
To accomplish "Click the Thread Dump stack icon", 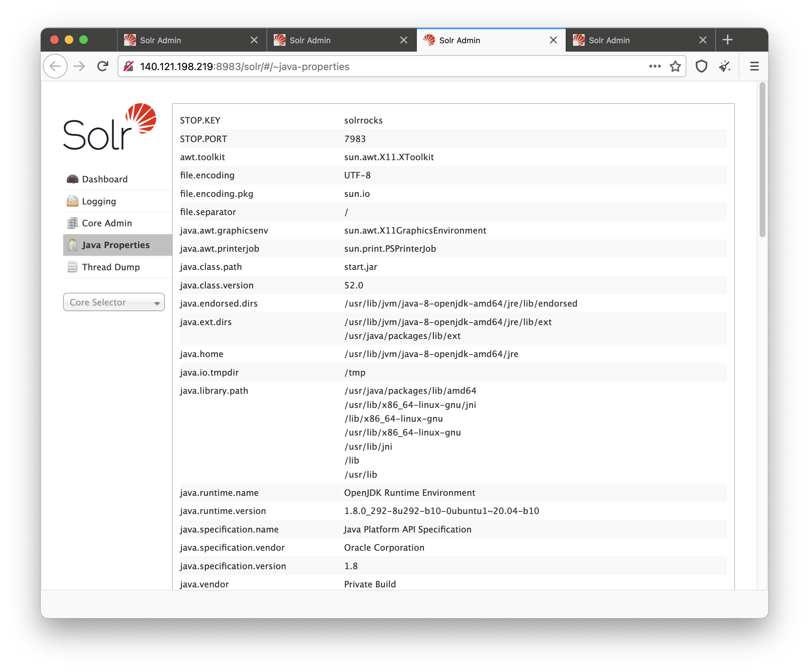I will [x=72, y=267].
